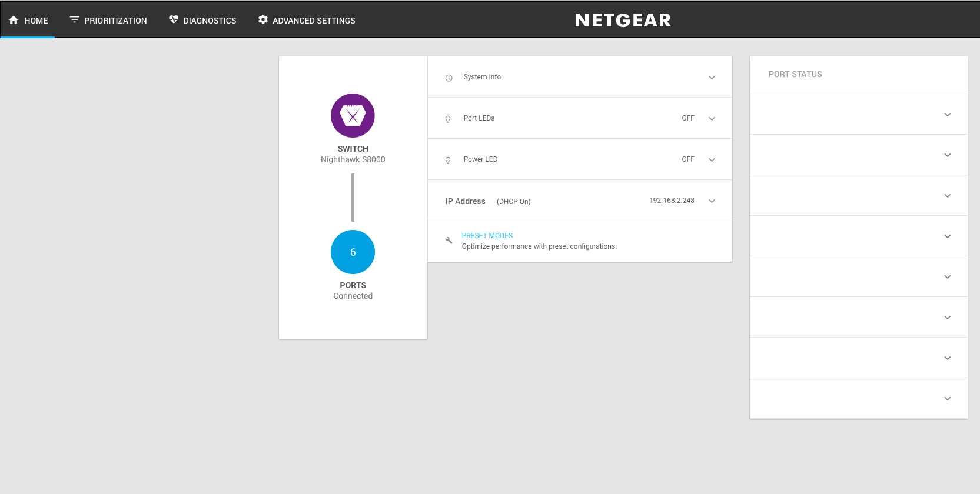Click the preset modes wrench icon
The image size is (980, 494).
click(x=449, y=240)
